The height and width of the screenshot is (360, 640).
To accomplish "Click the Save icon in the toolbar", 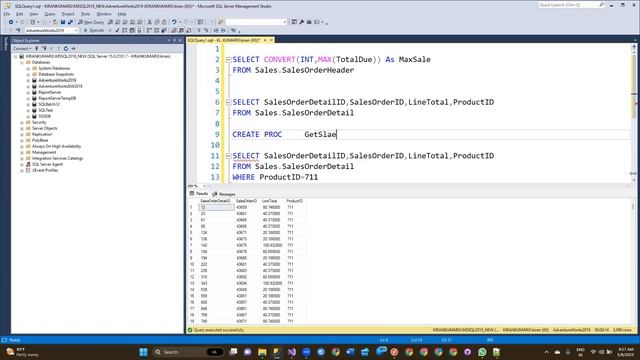I will pos(63,22).
